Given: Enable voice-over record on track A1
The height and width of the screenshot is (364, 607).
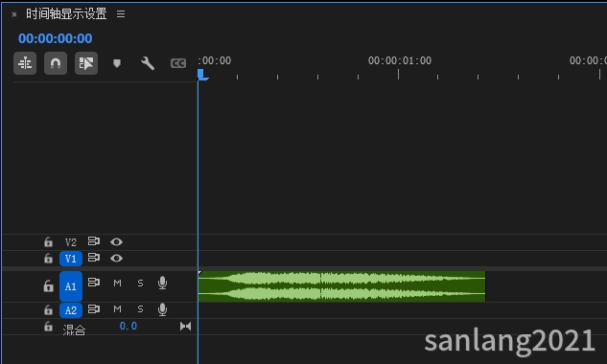Looking at the screenshot, I should (163, 284).
